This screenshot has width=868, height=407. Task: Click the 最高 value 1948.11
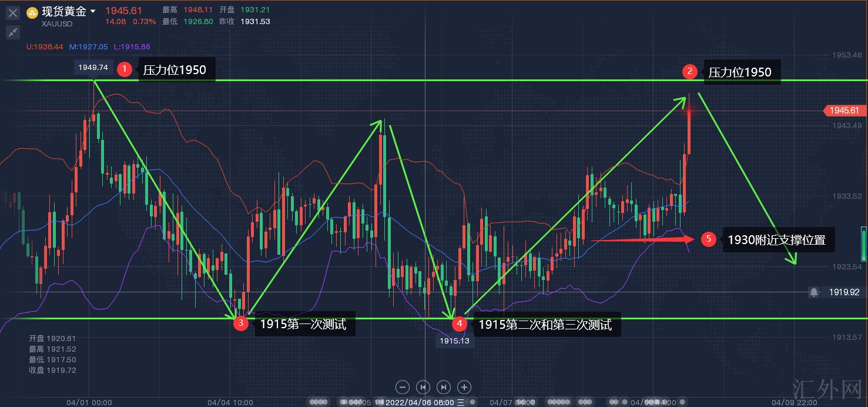tap(198, 10)
